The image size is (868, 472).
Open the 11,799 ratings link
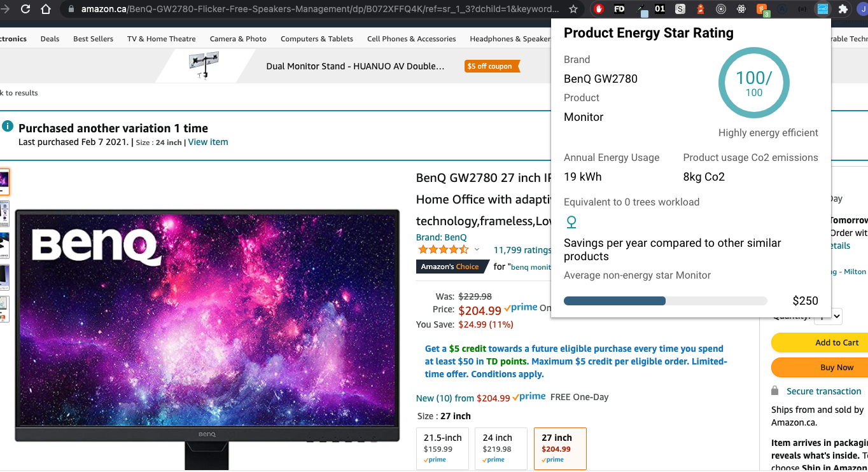pyautogui.click(x=522, y=250)
